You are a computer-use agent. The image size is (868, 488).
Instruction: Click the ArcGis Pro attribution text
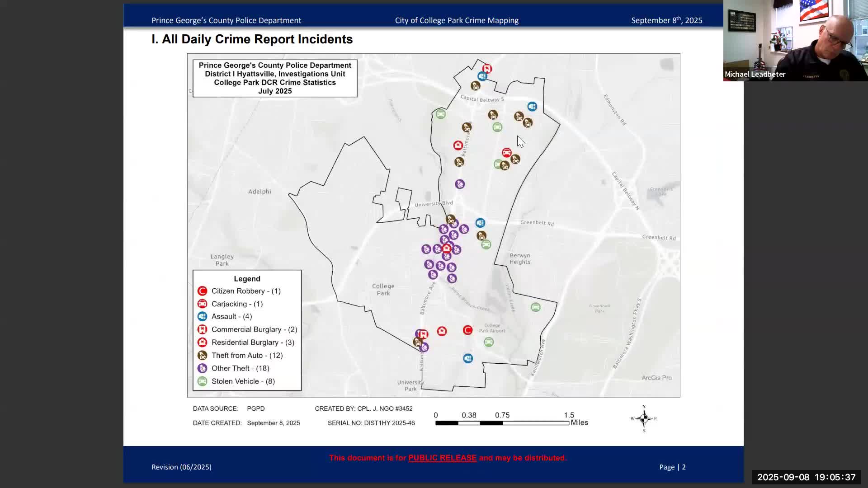(x=656, y=378)
